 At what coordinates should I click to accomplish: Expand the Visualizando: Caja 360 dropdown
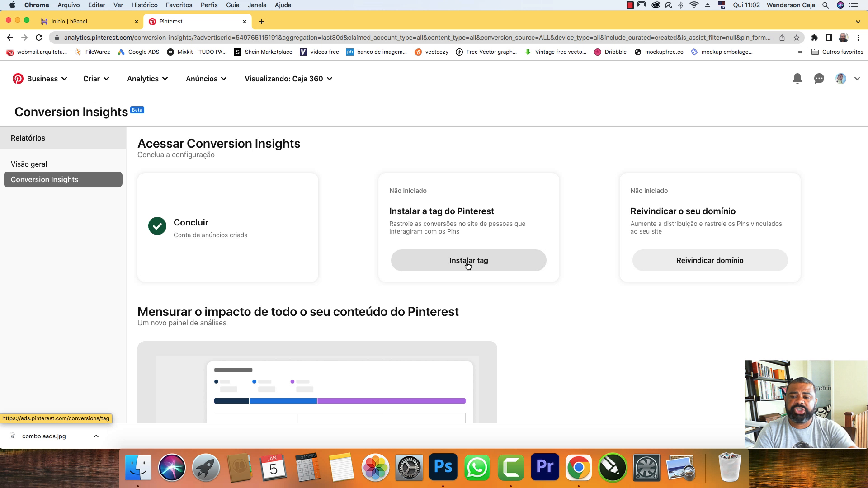point(288,78)
